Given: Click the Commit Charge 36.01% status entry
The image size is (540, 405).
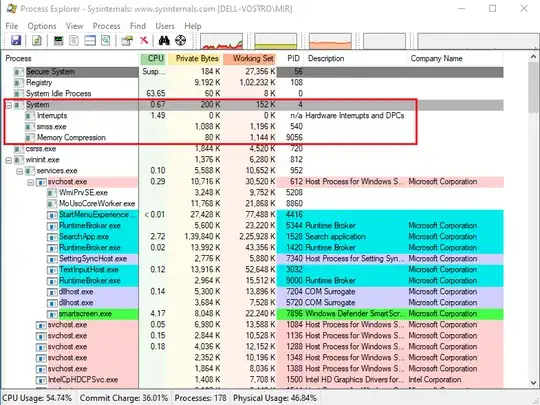Looking at the screenshot, I should click(124, 398).
